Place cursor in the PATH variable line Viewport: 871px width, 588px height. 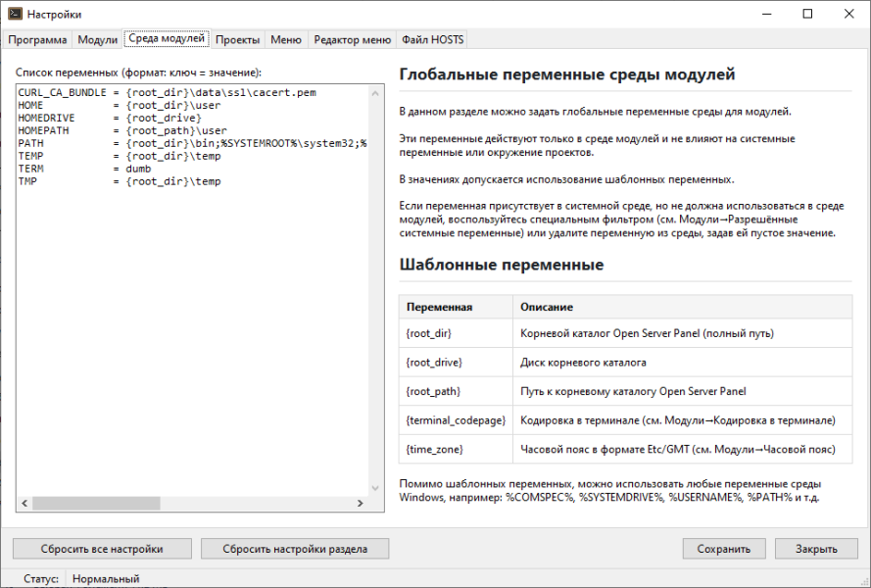click(x=196, y=143)
